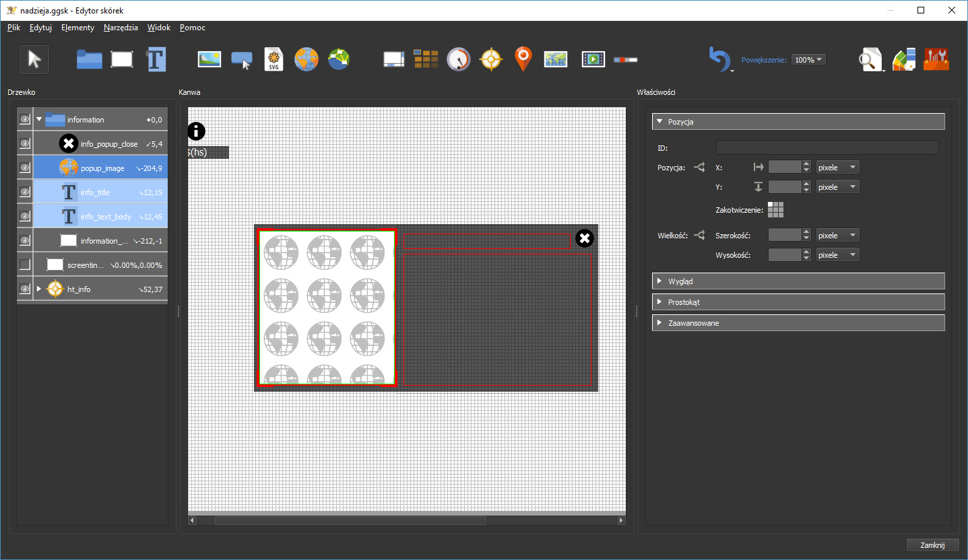968x560 pixels.
Task: Add a text field element
Action: coord(156,59)
